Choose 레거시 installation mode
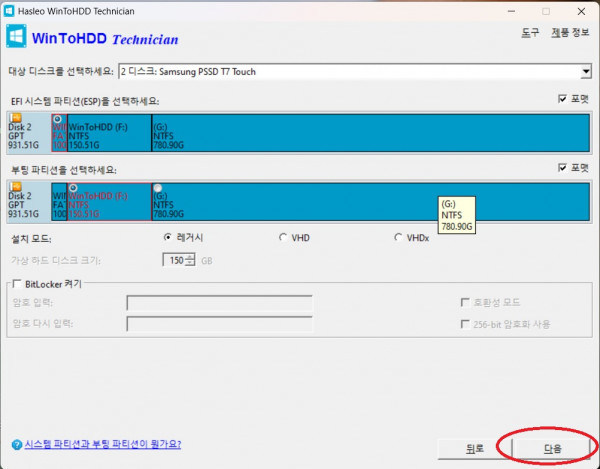600x469 pixels. tap(167, 237)
